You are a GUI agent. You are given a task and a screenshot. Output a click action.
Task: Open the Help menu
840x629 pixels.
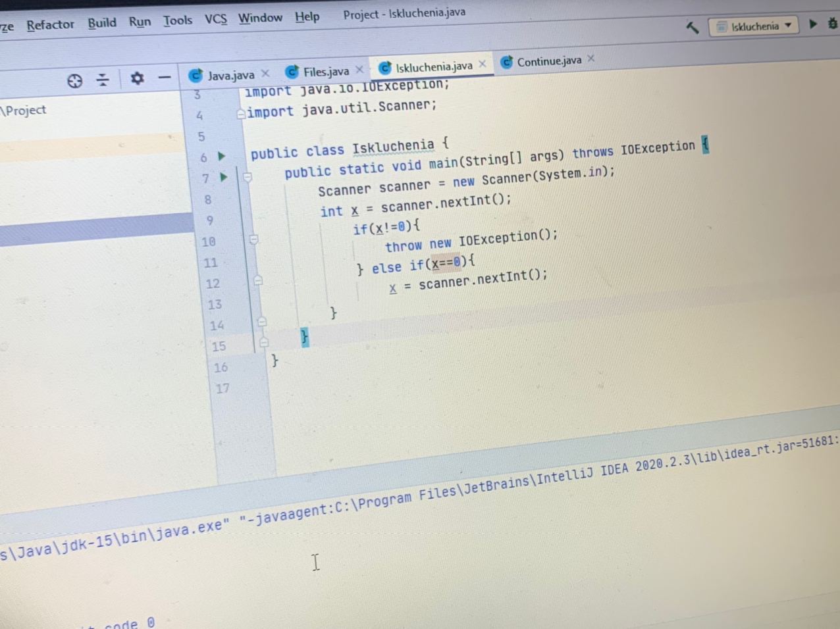coord(307,16)
